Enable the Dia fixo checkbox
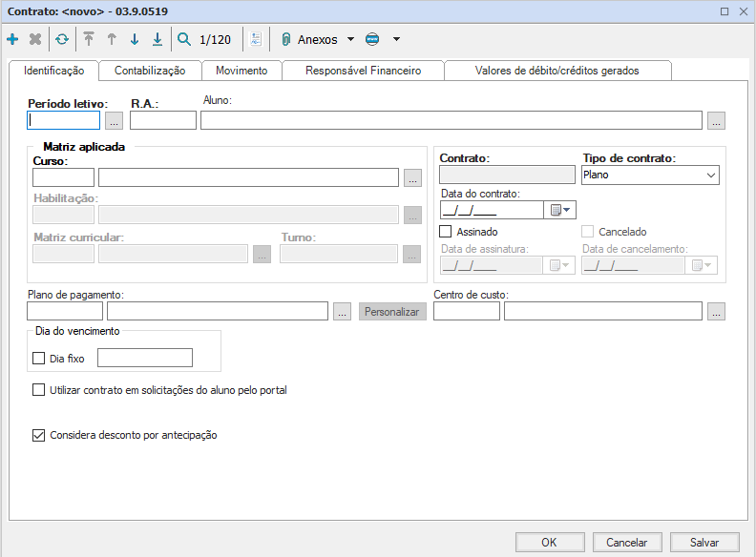This screenshot has width=756, height=557. (39, 359)
